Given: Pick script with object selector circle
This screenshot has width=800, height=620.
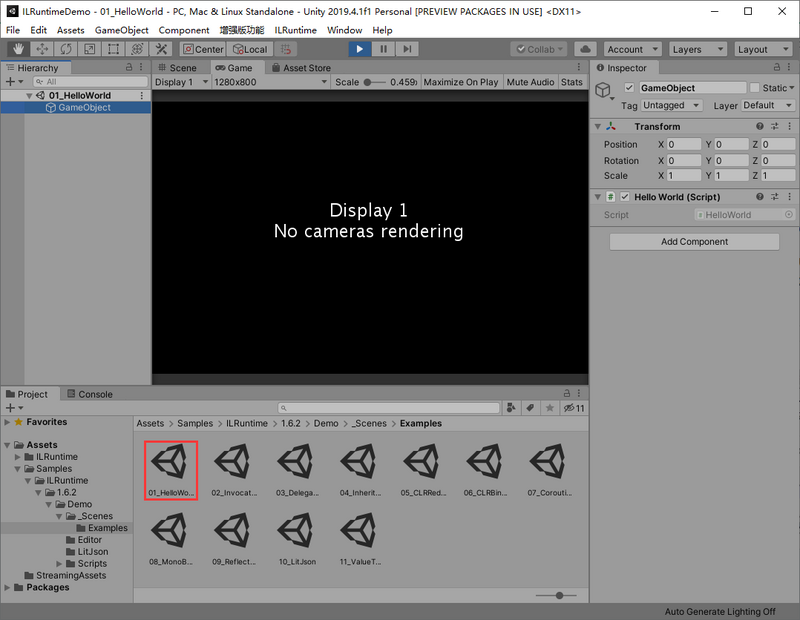Looking at the screenshot, I should point(789,215).
